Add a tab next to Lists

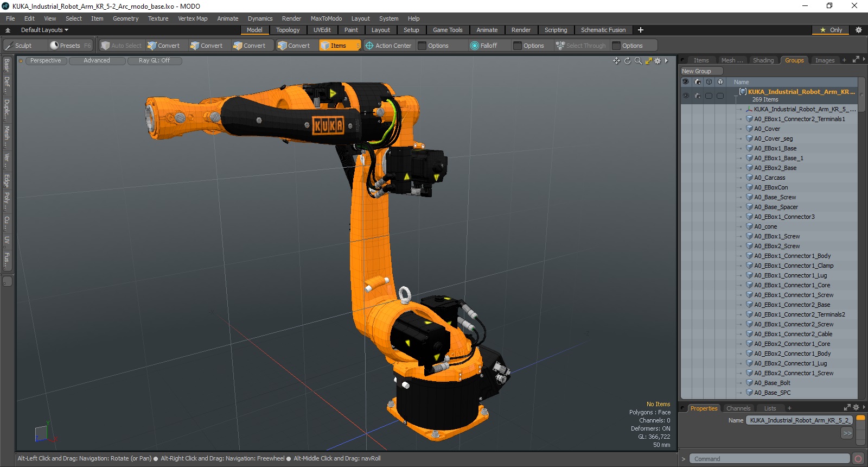[789, 408]
